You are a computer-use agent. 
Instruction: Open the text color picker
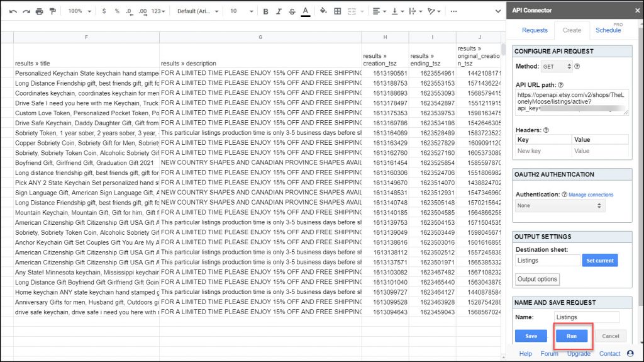click(306, 11)
